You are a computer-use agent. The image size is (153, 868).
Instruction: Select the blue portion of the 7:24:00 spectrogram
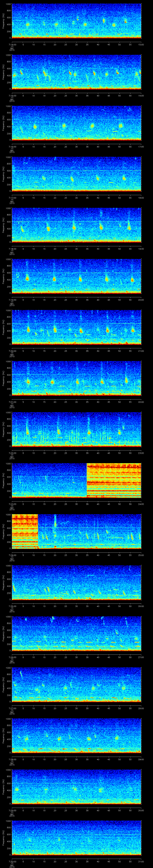point(89,531)
